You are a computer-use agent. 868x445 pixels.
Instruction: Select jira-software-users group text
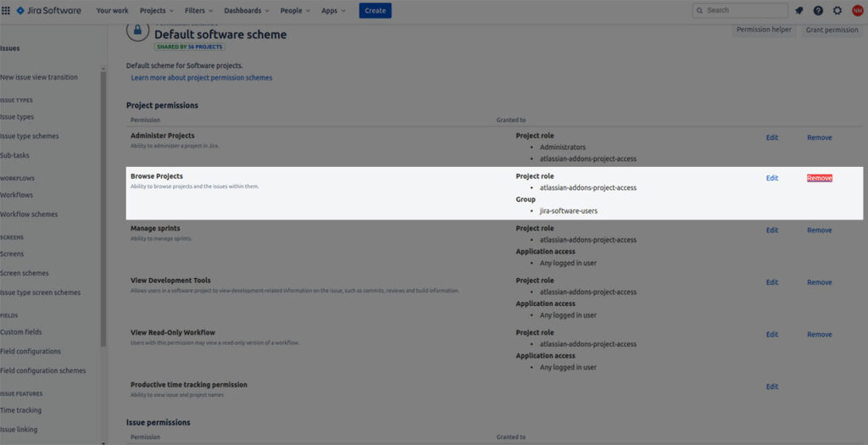click(x=569, y=211)
